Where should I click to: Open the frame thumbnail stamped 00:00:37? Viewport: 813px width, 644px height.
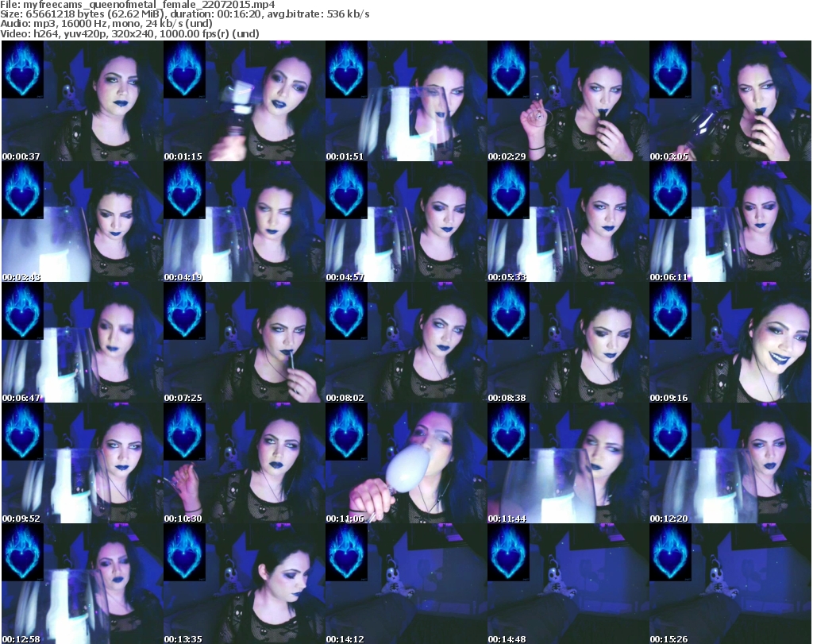(82, 101)
